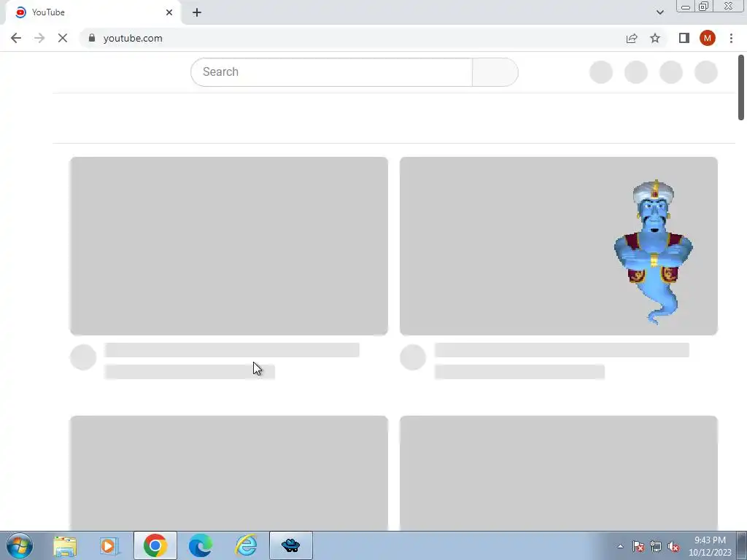747x560 pixels.
Task: Open the Action Center flag icon
Action: [x=638, y=546]
